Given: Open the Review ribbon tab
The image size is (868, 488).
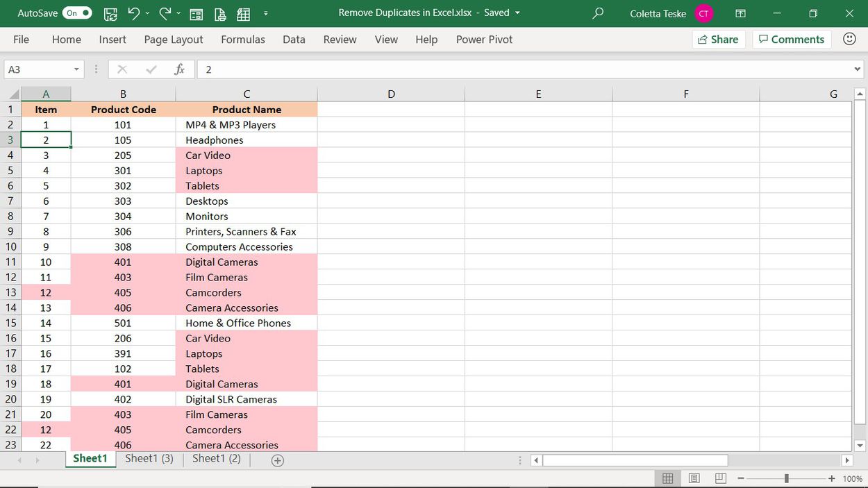Looking at the screenshot, I should click(340, 40).
